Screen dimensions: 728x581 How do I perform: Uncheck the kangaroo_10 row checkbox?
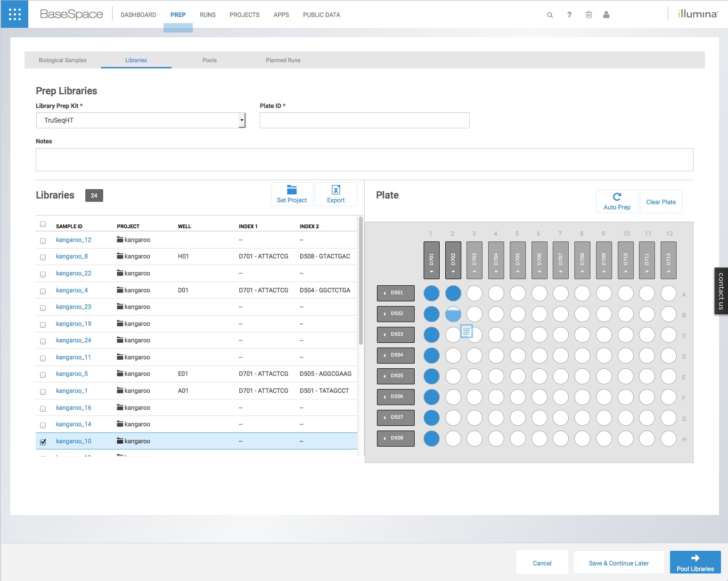click(x=43, y=442)
